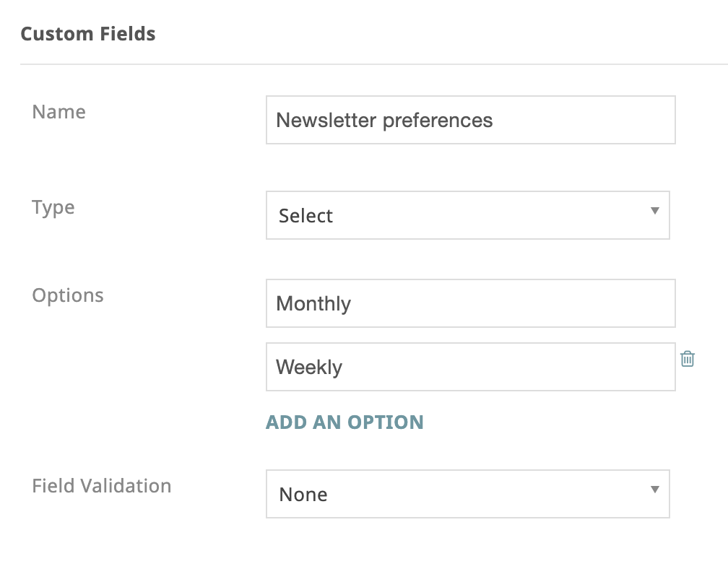Focus the Newsletter preferences name field
The width and height of the screenshot is (728, 569).
click(470, 120)
